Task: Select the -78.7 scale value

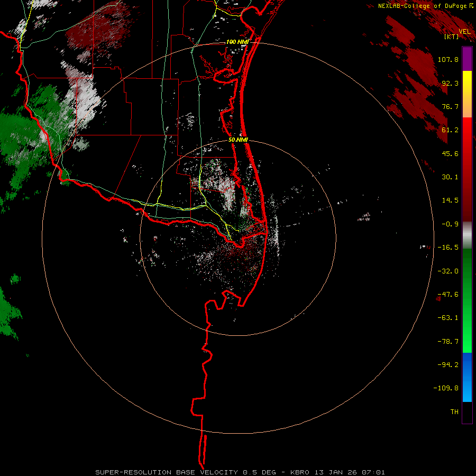Action: click(x=448, y=342)
